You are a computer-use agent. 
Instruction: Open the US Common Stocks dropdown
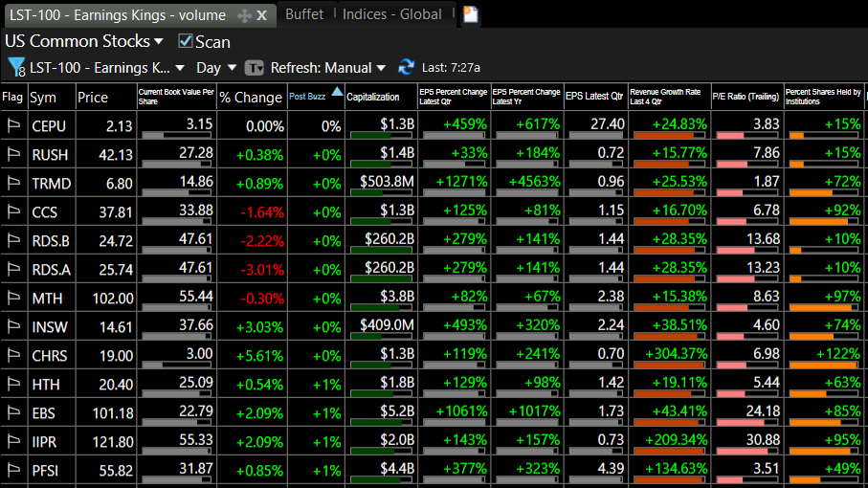point(84,41)
